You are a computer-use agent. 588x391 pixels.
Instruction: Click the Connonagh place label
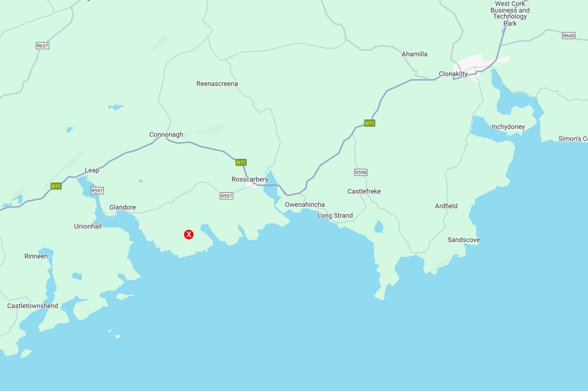[x=166, y=135]
